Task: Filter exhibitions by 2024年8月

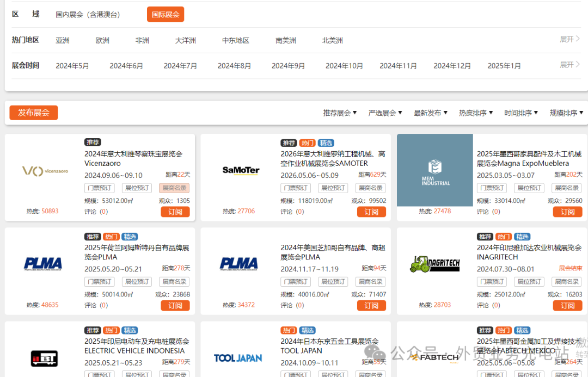Action: click(x=234, y=66)
